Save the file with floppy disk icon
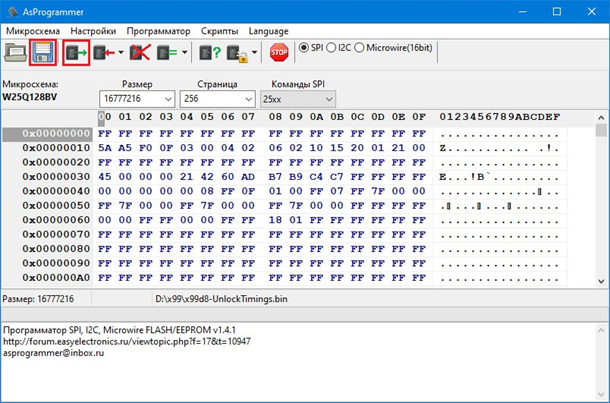Viewport: 610px width, 403px height. (43, 53)
